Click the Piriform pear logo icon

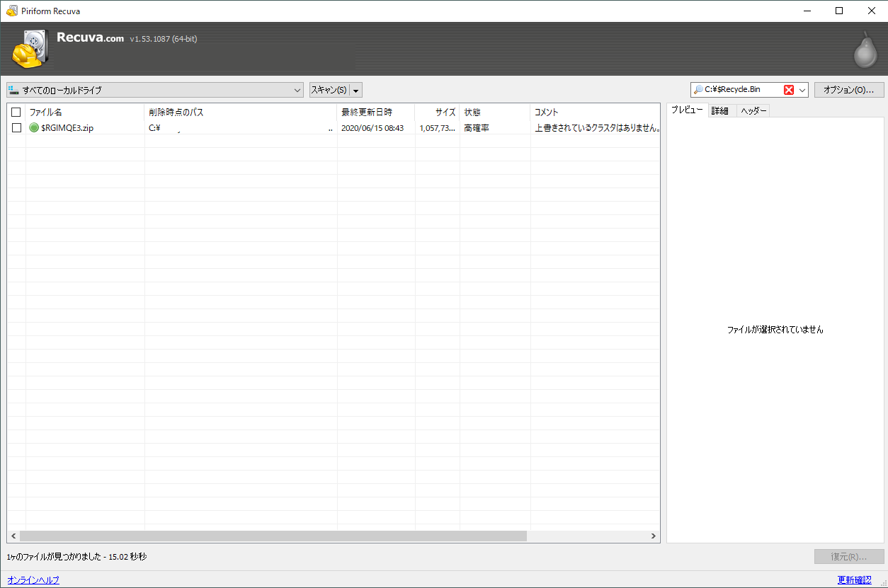(x=865, y=50)
